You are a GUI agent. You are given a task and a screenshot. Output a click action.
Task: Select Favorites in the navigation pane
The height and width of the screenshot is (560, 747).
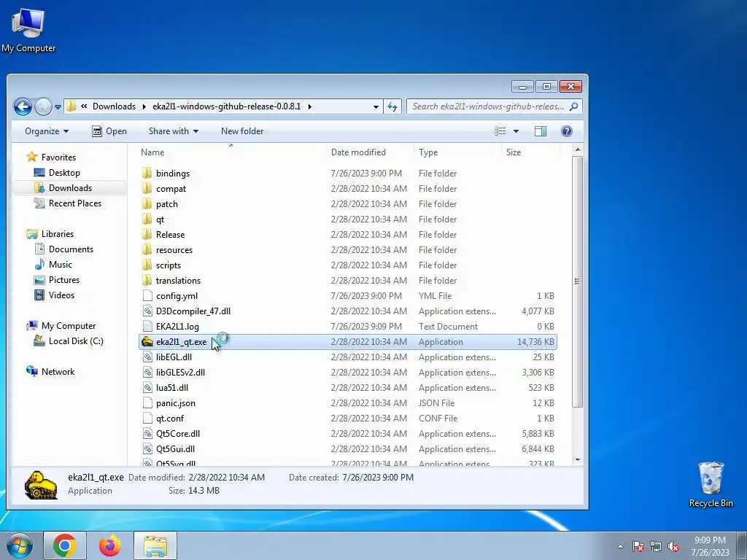click(x=58, y=157)
